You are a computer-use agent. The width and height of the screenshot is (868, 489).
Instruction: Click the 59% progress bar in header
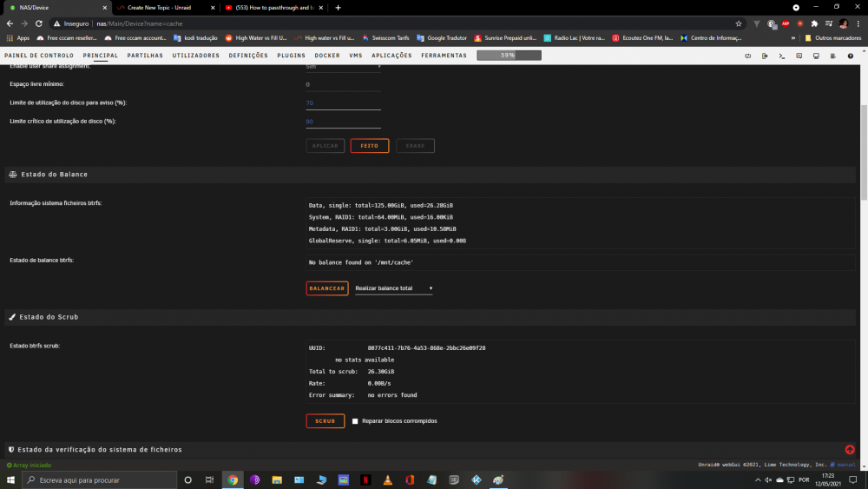(509, 56)
